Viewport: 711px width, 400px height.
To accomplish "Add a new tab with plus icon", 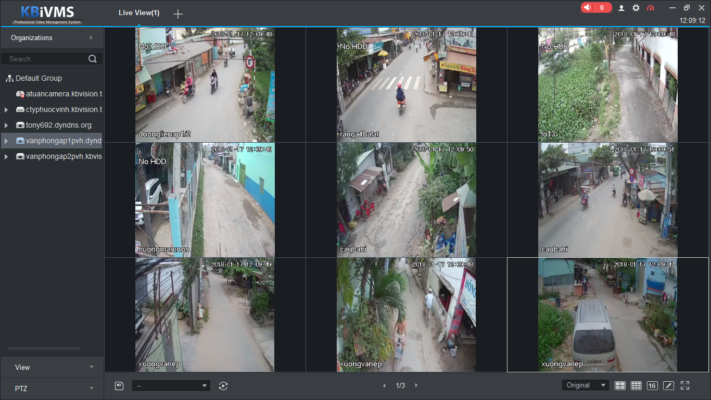I will pyautogui.click(x=178, y=14).
